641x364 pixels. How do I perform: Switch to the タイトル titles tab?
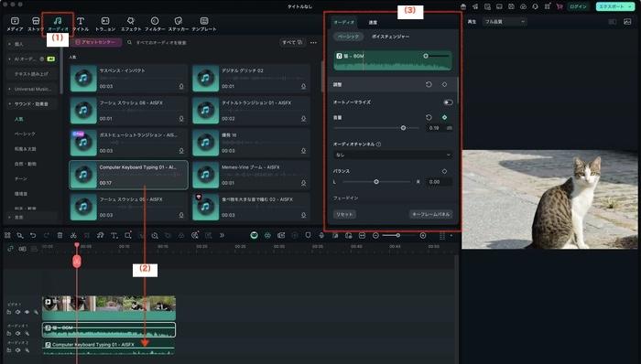81,24
